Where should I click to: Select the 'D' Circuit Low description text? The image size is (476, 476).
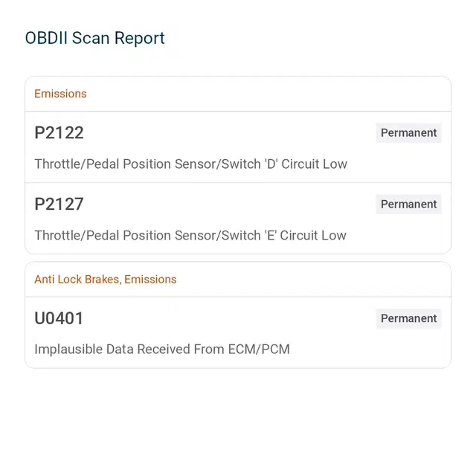tap(190, 164)
